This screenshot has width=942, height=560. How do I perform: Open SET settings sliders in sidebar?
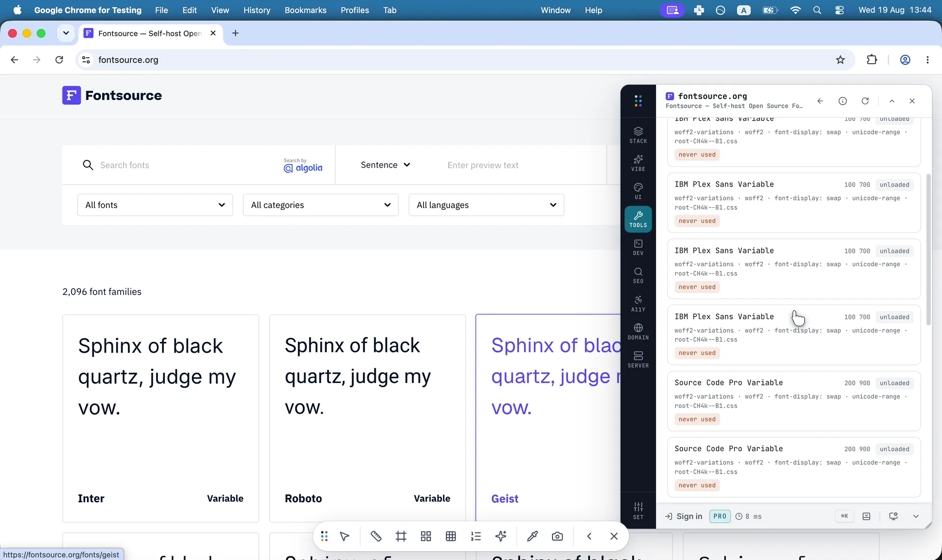point(638,510)
